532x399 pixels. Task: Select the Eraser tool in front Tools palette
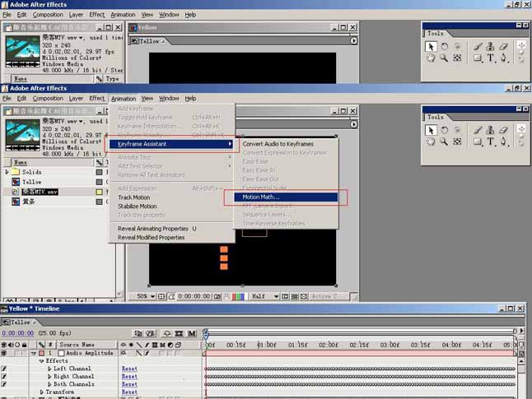(x=503, y=130)
